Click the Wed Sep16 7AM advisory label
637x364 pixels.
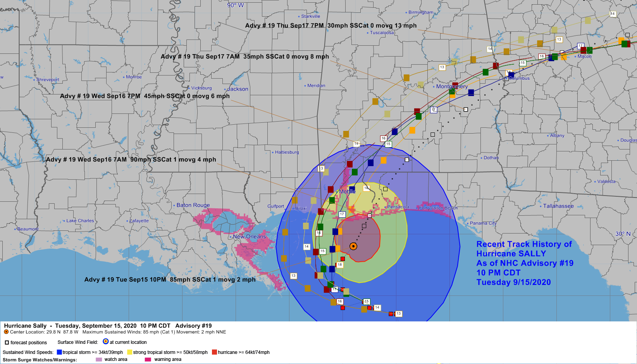point(131,160)
